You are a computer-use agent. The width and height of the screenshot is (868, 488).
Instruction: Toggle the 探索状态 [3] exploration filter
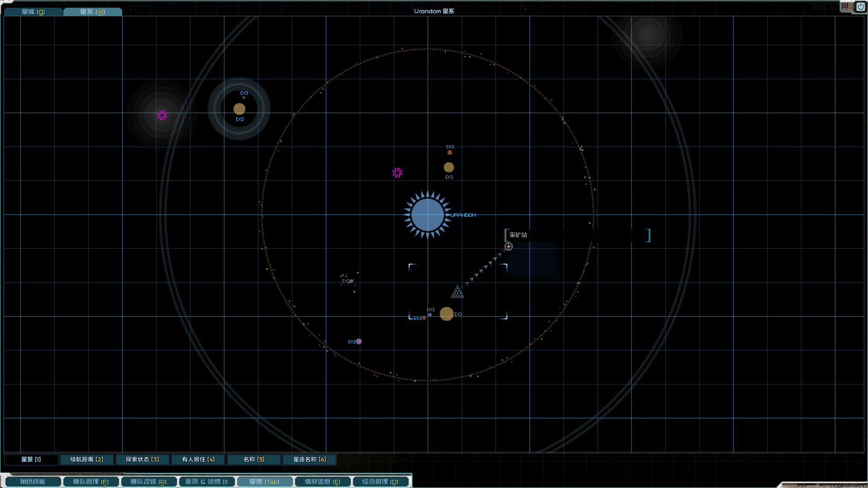pos(142,460)
